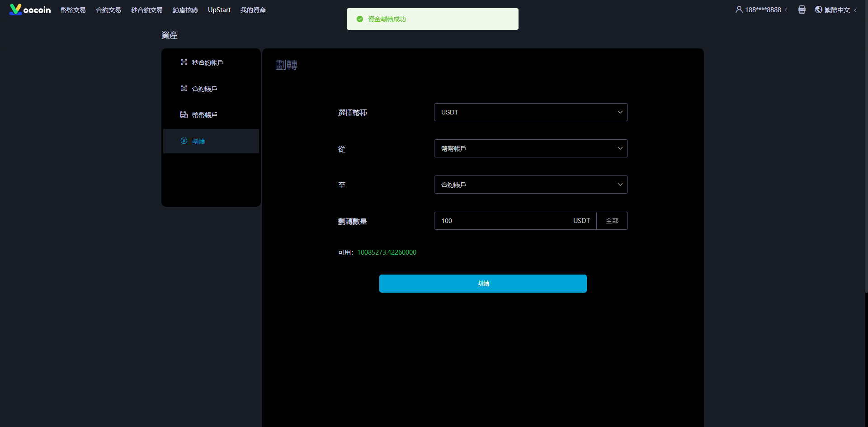
Task: Click the user profile icon
Action: [x=739, y=9]
